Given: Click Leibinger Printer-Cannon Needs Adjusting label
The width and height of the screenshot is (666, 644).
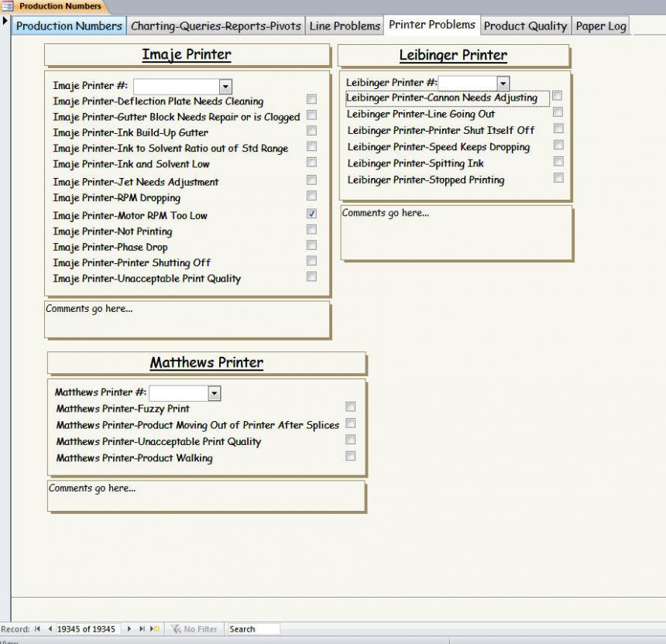Looking at the screenshot, I should click(x=441, y=98).
